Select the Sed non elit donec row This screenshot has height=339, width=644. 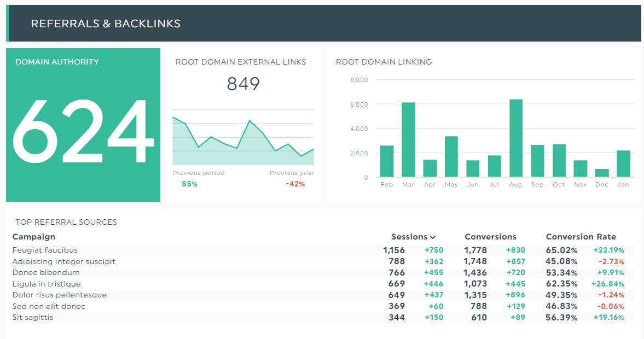(50, 306)
